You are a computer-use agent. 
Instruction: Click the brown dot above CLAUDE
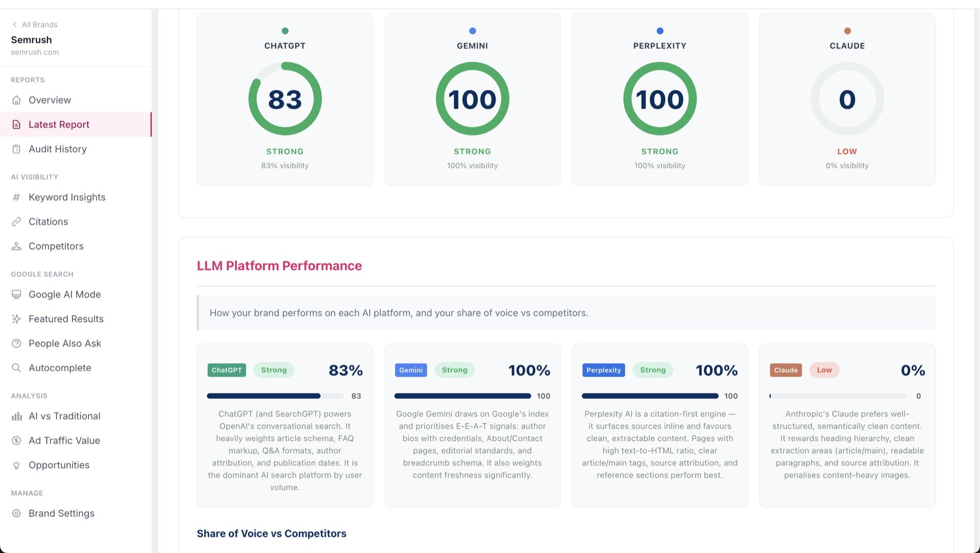tap(847, 31)
